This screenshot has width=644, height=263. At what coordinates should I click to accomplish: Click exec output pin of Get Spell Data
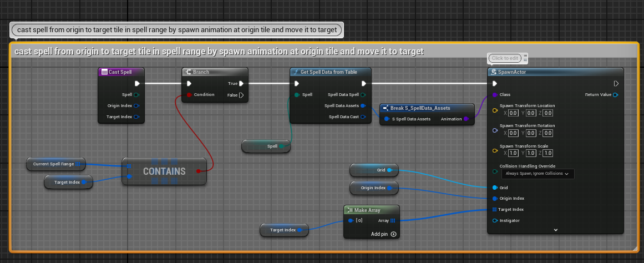pyautogui.click(x=363, y=83)
